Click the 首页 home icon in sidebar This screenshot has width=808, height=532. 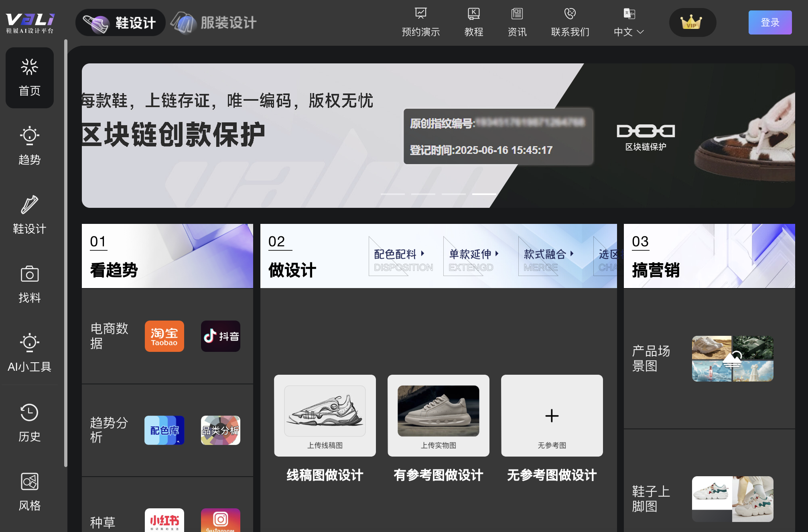(29, 78)
